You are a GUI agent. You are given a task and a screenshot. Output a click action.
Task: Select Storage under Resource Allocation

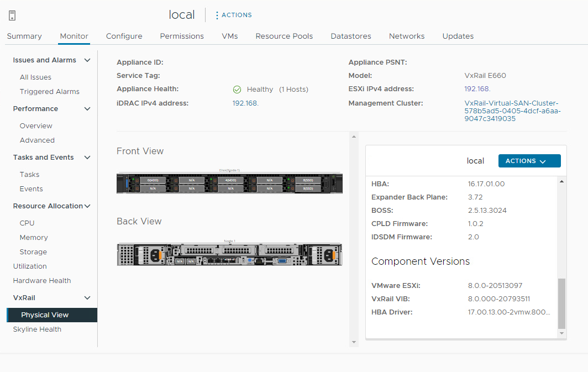click(33, 252)
